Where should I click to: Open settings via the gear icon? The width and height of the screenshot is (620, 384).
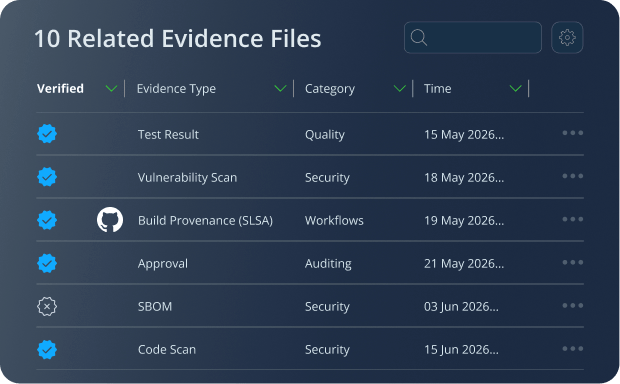pos(567,38)
